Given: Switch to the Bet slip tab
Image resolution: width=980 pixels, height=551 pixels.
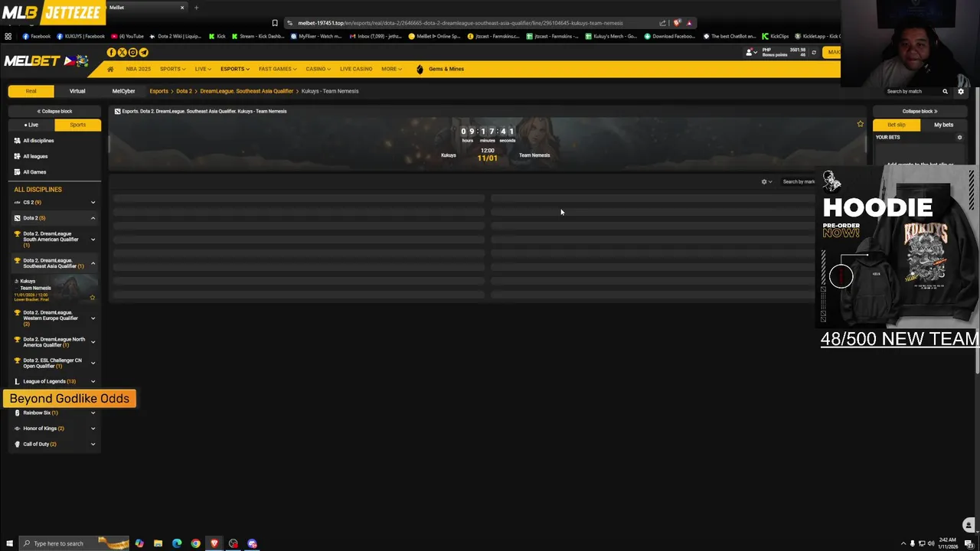Looking at the screenshot, I should coord(896,125).
